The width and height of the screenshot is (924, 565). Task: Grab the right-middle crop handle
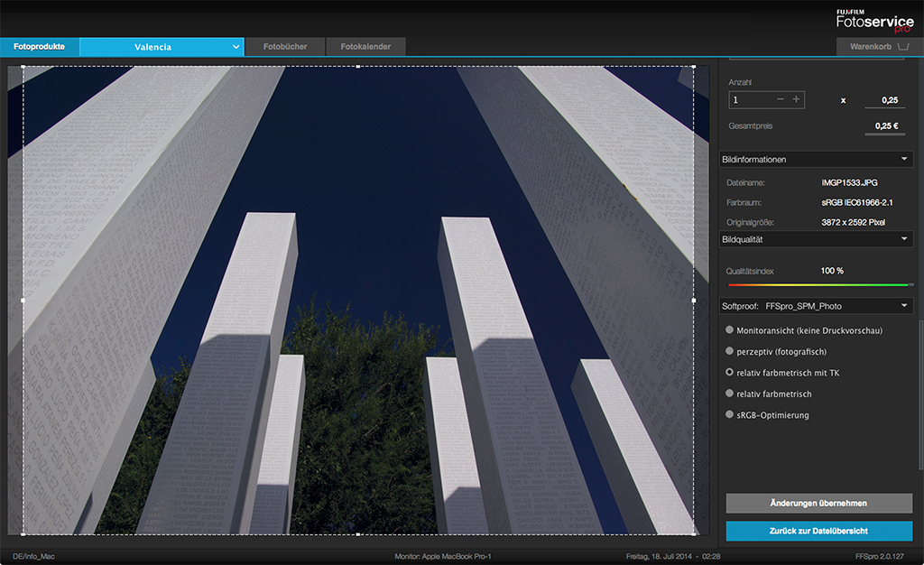694,300
